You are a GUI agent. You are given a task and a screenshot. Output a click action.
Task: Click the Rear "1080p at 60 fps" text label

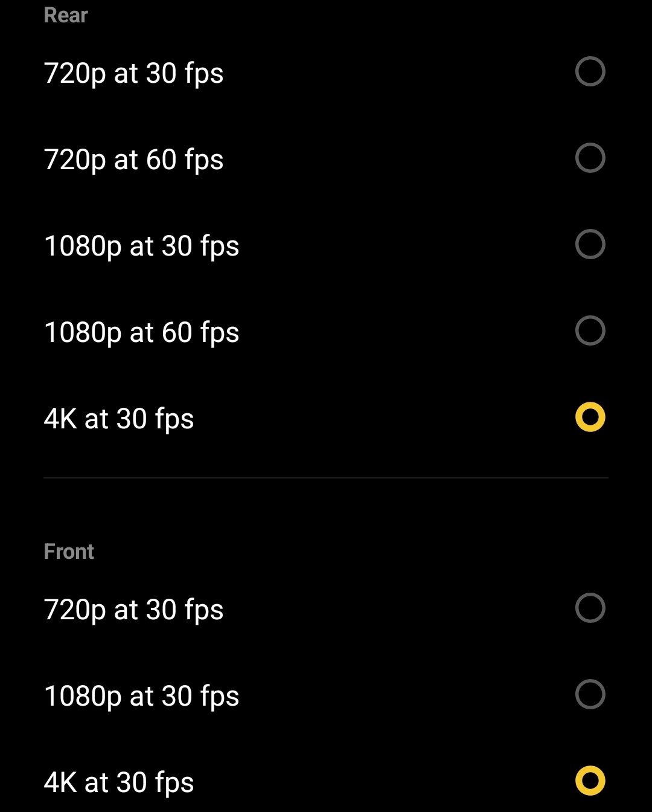(141, 333)
